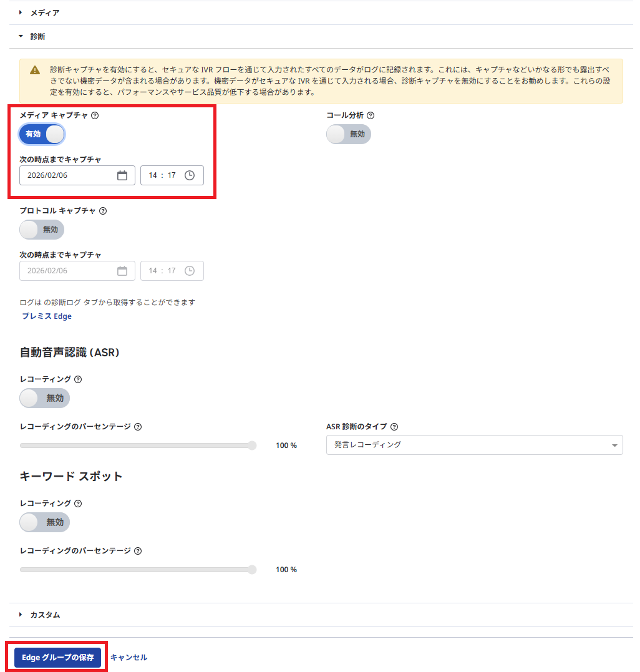Open the ASR 診断のタイプ dropdown
Image resolution: width=640 pixels, height=672 pixels.
point(474,445)
